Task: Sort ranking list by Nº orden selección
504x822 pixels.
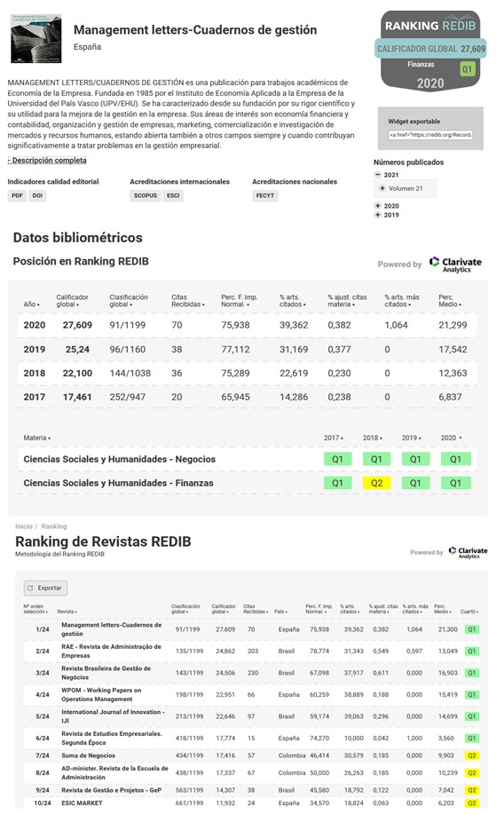Action: [x=35, y=609]
